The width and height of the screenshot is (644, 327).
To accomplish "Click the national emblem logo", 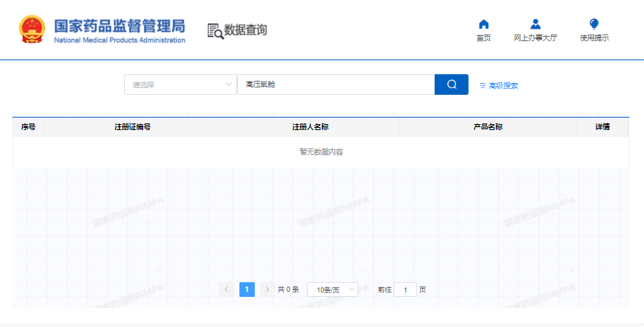I will tap(32, 29).
